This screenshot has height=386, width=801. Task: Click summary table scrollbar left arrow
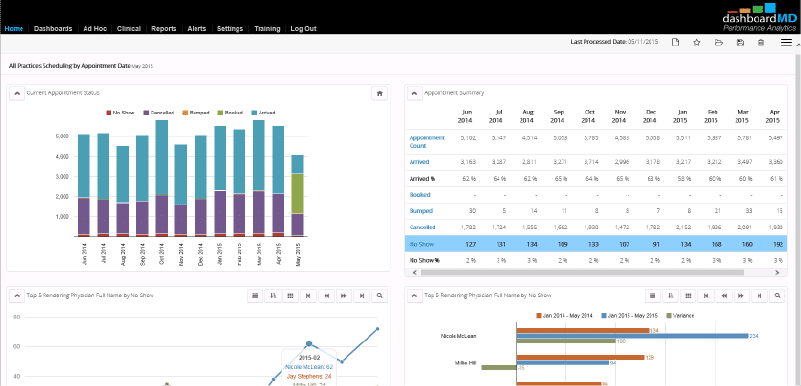click(x=414, y=273)
